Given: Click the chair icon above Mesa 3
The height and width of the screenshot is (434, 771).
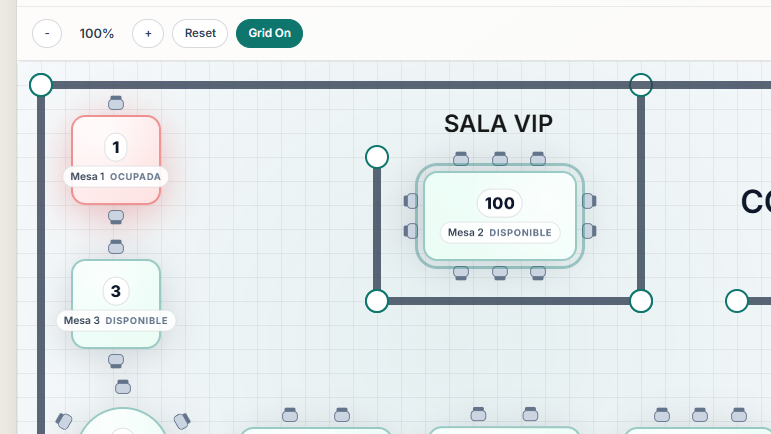Looking at the screenshot, I should click(116, 247).
